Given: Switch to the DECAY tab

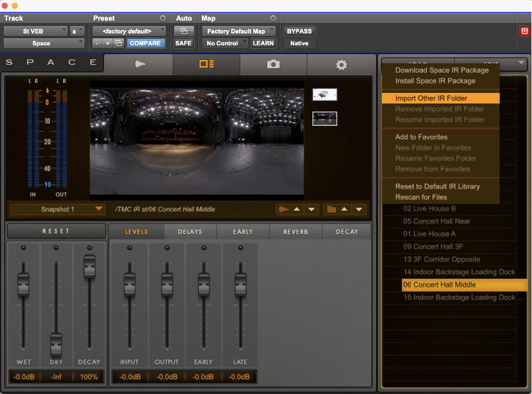Looking at the screenshot, I should (x=347, y=232).
